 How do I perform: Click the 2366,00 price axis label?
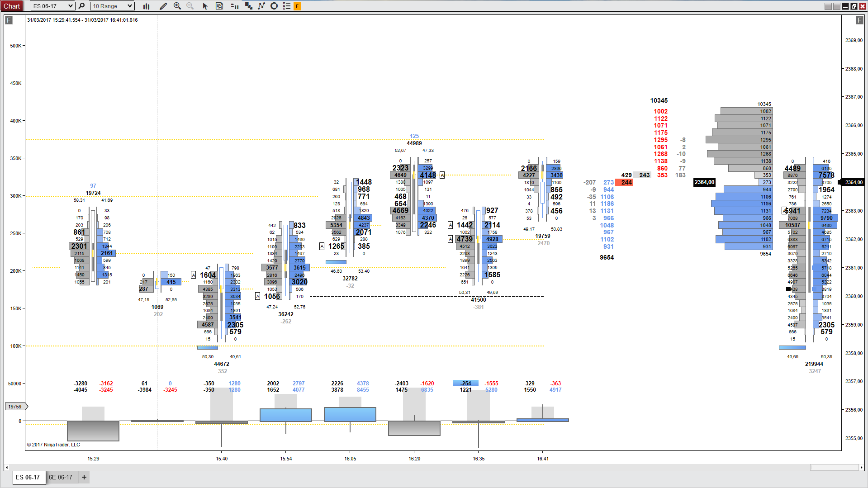pyautogui.click(x=854, y=125)
